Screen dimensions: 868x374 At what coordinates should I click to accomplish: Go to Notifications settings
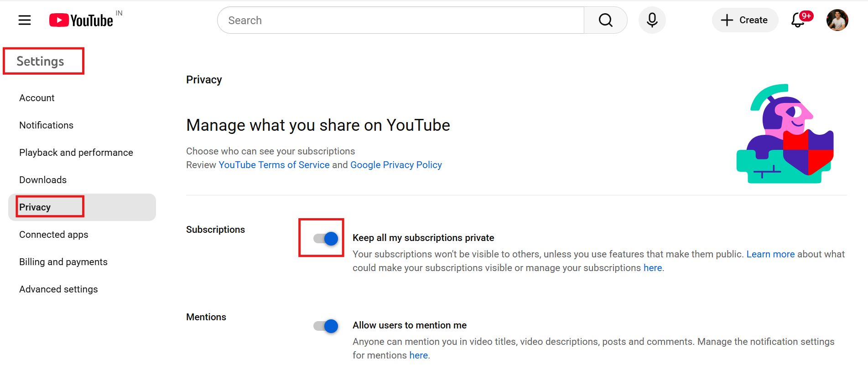point(46,125)
